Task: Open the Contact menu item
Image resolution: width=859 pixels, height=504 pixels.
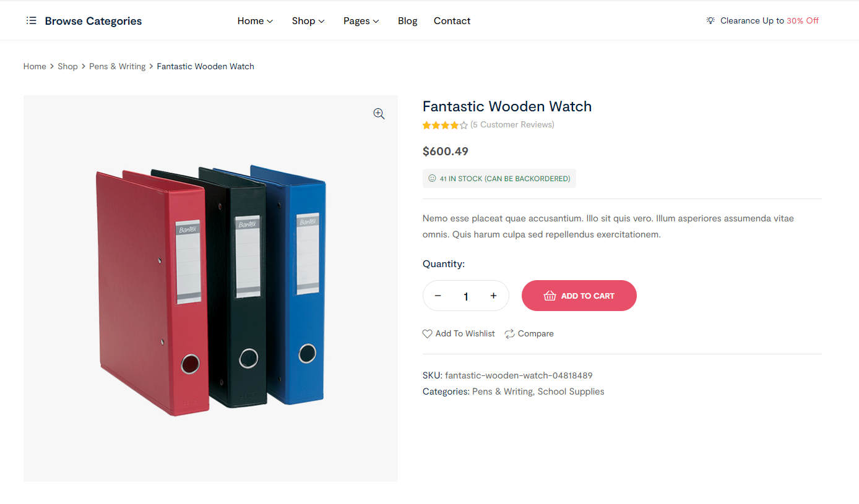Action: (452, 21)
